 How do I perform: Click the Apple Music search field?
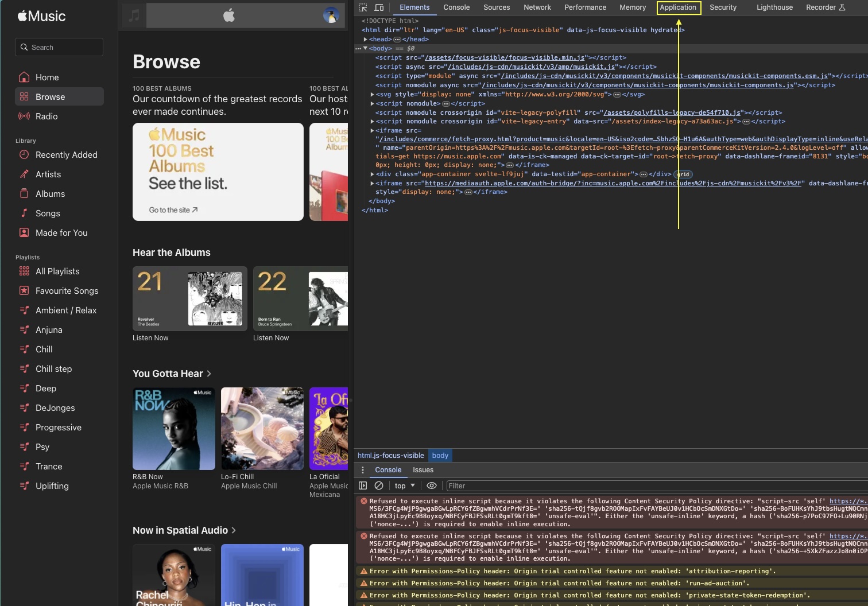click(x=59, y=47)
